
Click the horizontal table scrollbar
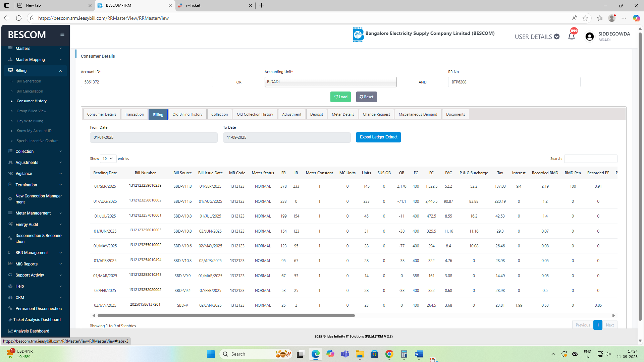226,315
